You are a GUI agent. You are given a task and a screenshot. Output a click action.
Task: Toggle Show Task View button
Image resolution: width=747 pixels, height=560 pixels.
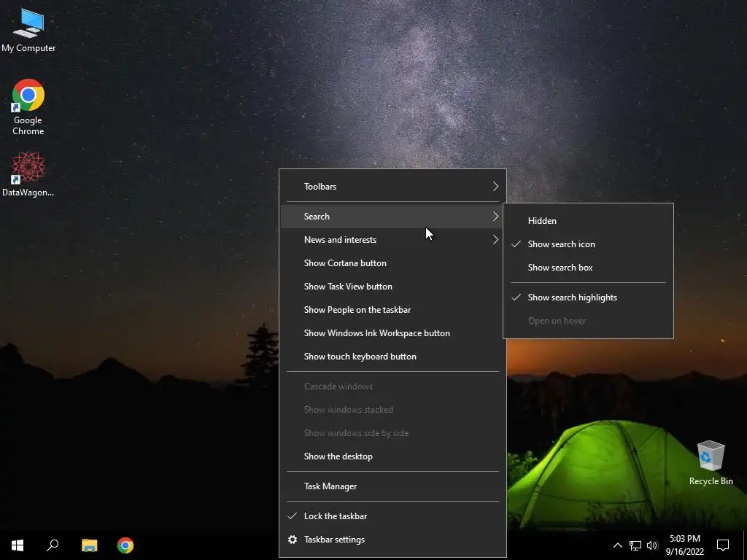(392, 286)
